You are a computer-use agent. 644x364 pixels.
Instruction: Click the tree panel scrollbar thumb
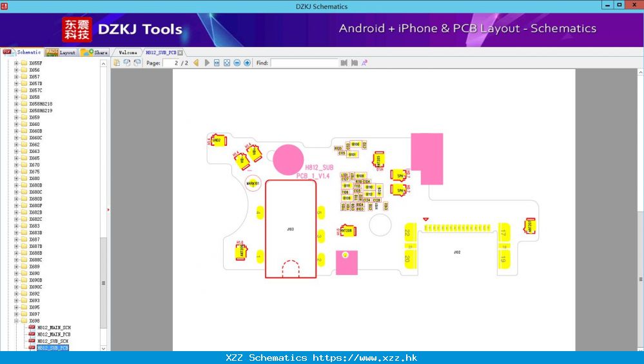tap(104, 283)
